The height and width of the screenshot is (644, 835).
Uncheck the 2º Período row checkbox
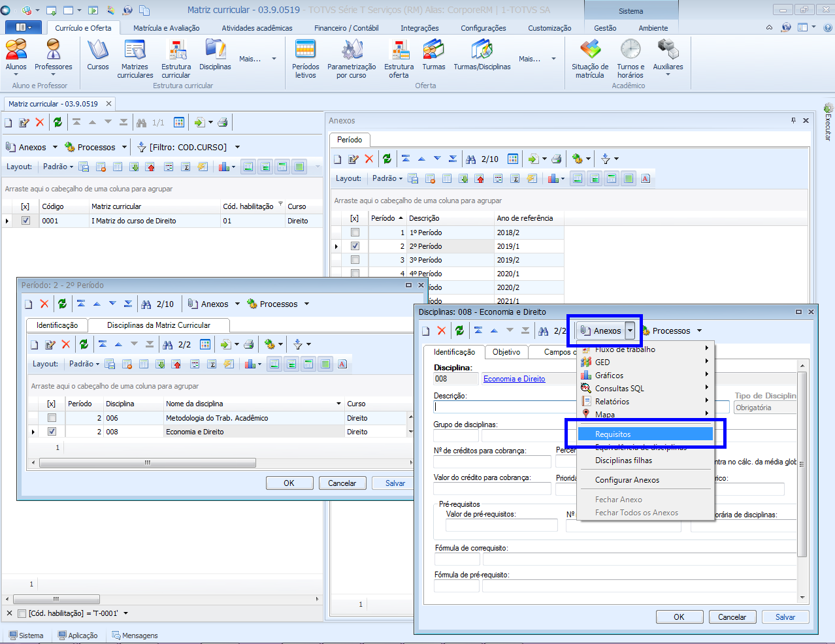click(355, 246)
